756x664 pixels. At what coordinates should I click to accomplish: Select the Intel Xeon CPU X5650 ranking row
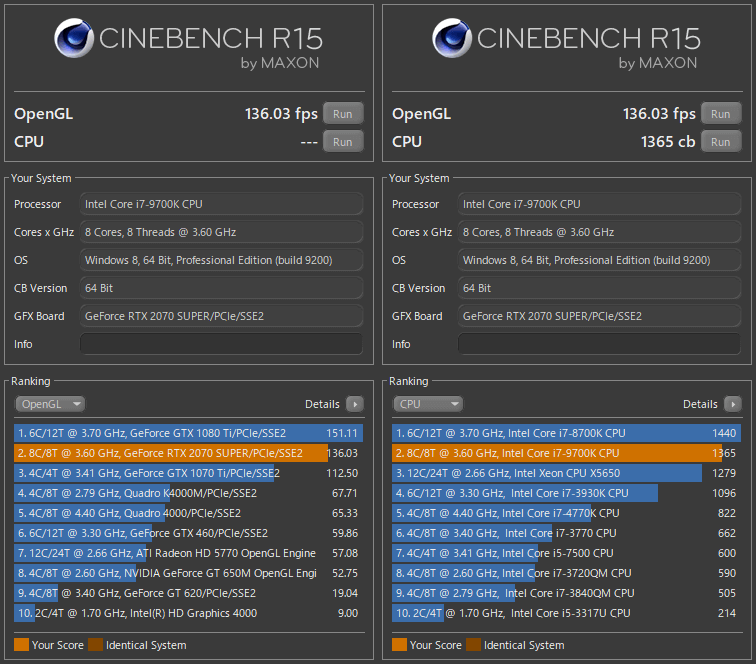tap(567, 473)
